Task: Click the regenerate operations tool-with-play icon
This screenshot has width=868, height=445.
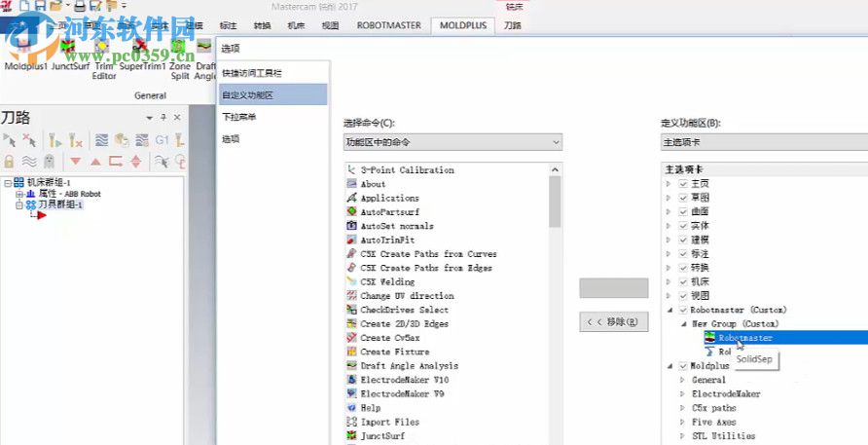Action: pos(54,140)
